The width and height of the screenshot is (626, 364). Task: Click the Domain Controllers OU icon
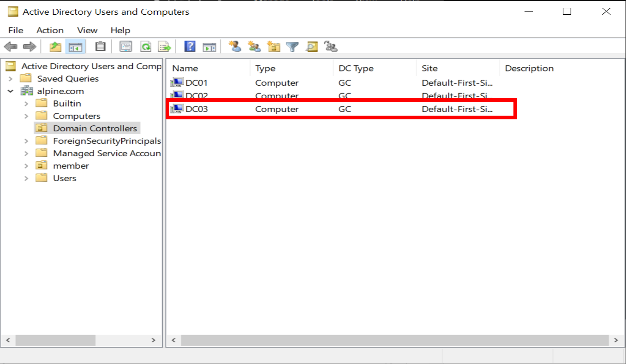[x=42, y=128]
